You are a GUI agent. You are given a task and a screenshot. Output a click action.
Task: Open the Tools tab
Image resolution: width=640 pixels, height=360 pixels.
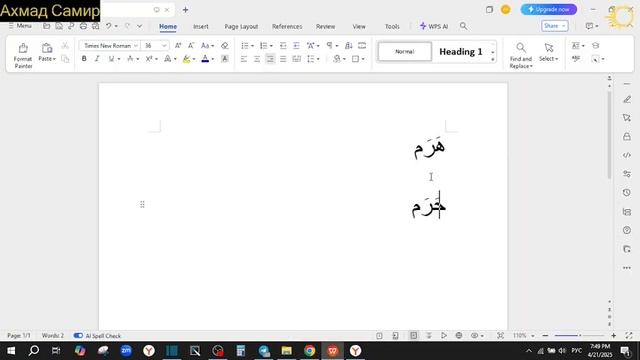click(392, 26)
